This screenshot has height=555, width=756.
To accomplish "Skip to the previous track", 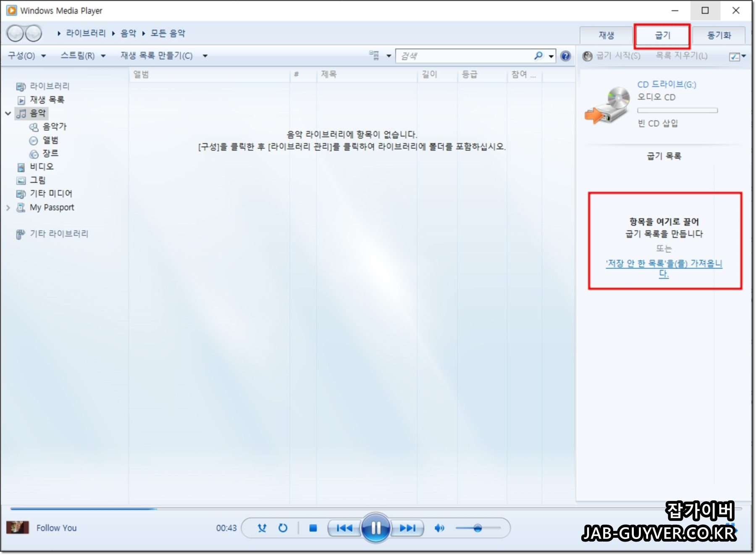I will tap(344, 528).
